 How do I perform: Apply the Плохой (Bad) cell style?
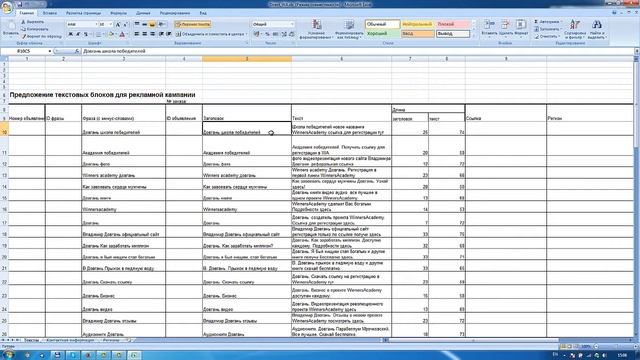pos(452,24)
